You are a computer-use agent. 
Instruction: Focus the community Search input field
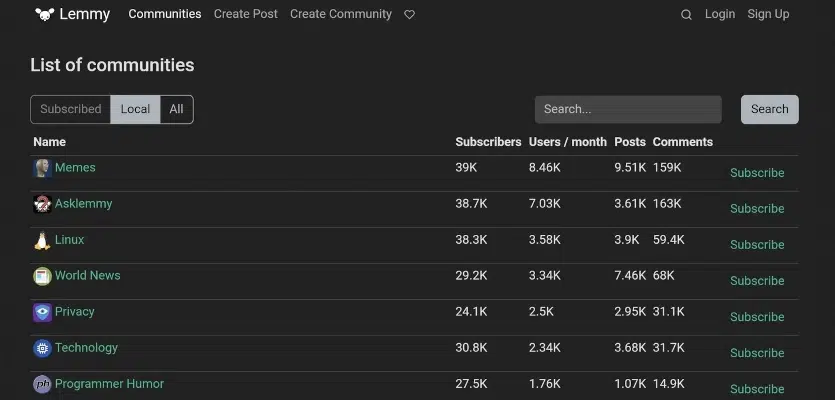coord(628,110)
